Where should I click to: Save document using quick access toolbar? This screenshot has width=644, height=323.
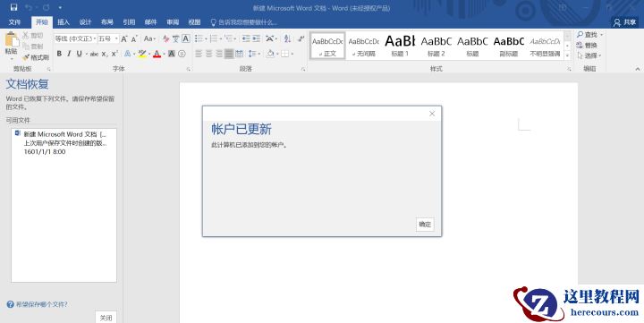coord(13,7)
